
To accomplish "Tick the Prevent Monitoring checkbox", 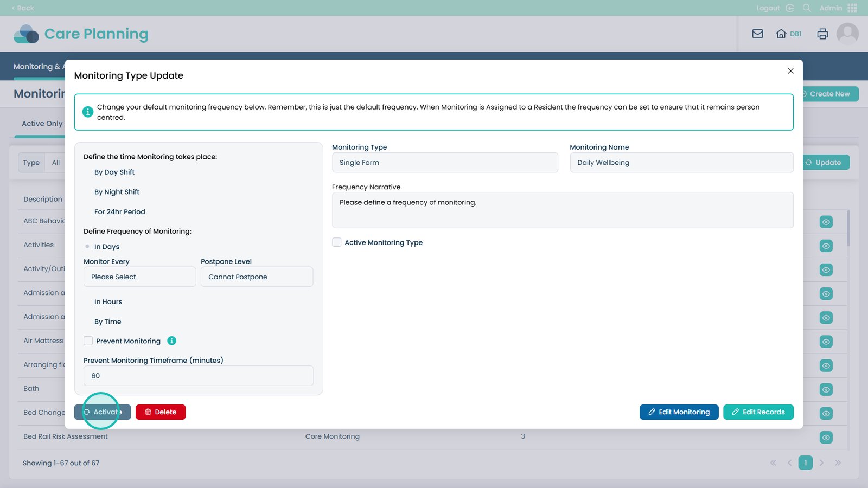I will coord(88,341).
